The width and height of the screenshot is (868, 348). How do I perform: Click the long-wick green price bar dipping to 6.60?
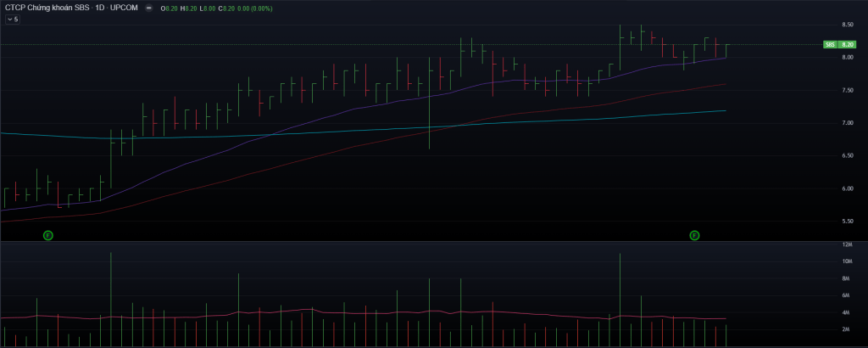(430, 127)
